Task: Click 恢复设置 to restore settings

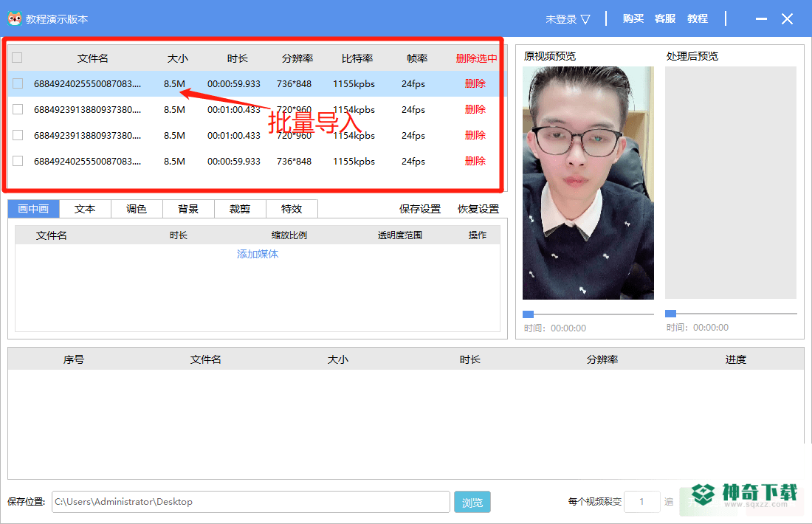Action: [x=478, y=209]
